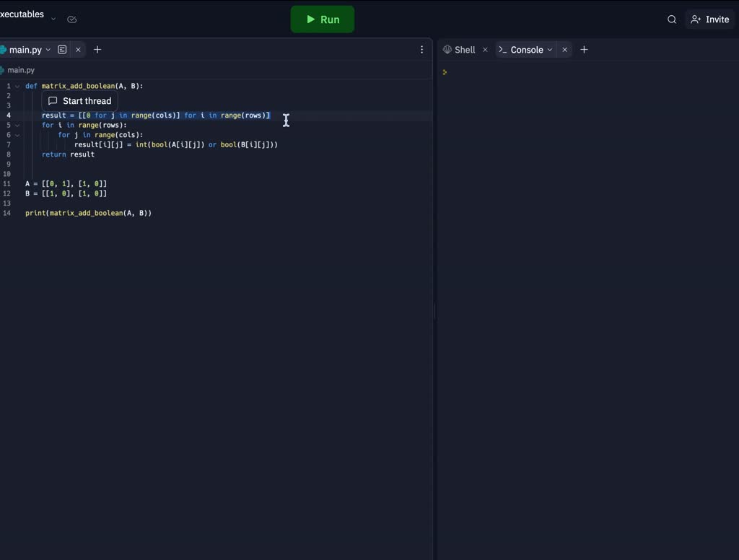Click the cloud sync status icon
This screenshot has height=560, width=739.
(x=72, y=19)
